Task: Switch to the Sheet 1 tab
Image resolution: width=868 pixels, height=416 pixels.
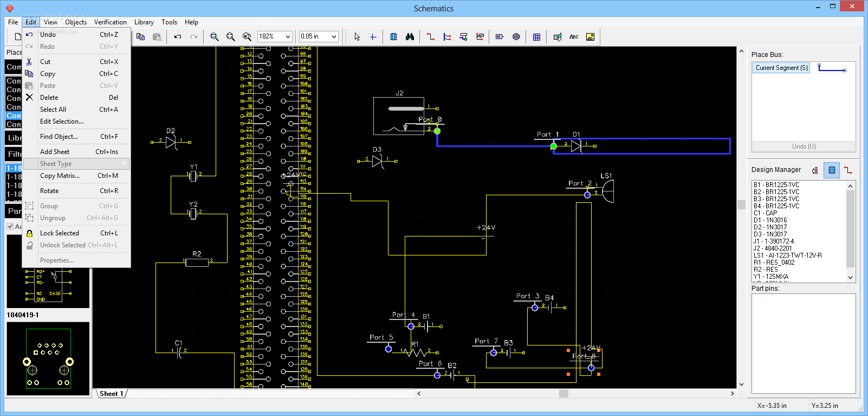Action: [x=111, y=394]
